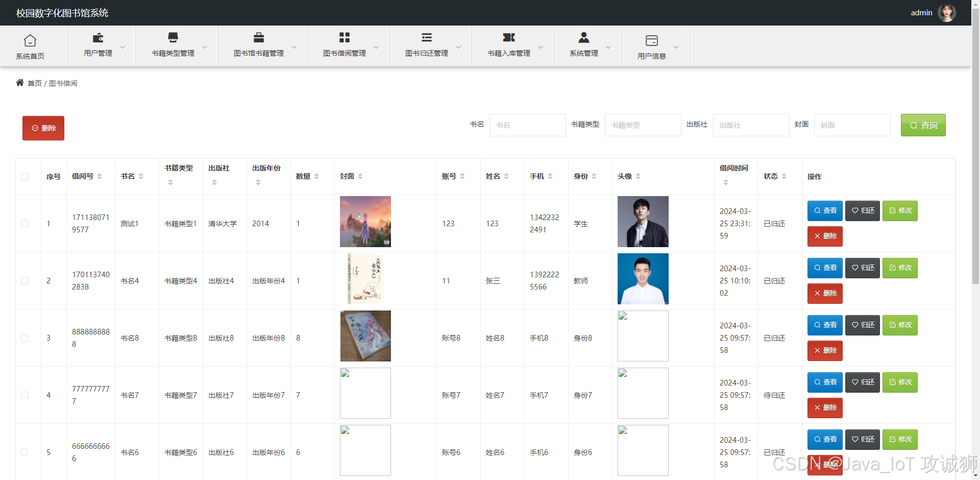The height and width of the screenshot is (480, 980).
Task: Click the 用户管理 wallet icon
Action: click(98, 38)
